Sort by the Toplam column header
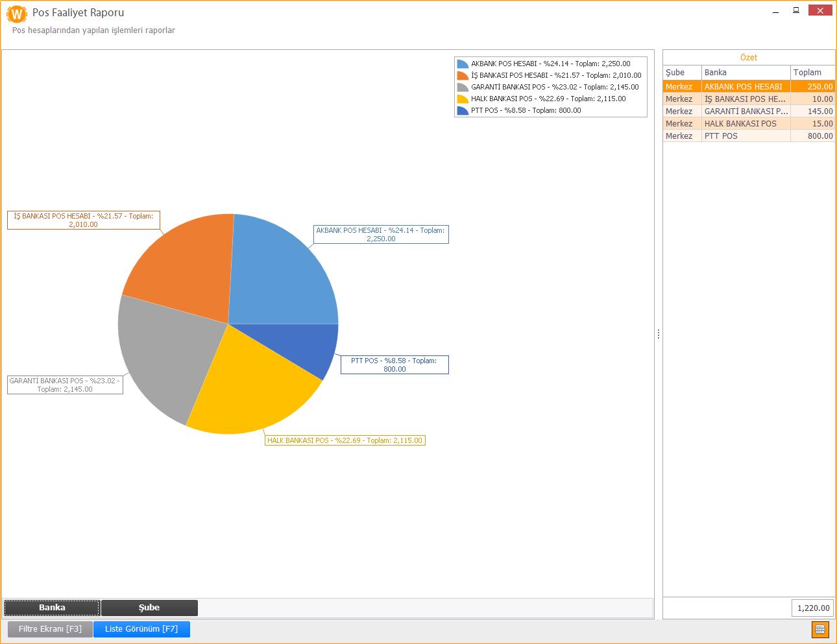Image resolution: width=837 pixels, height=644 pixels. (x=812, y=73)
